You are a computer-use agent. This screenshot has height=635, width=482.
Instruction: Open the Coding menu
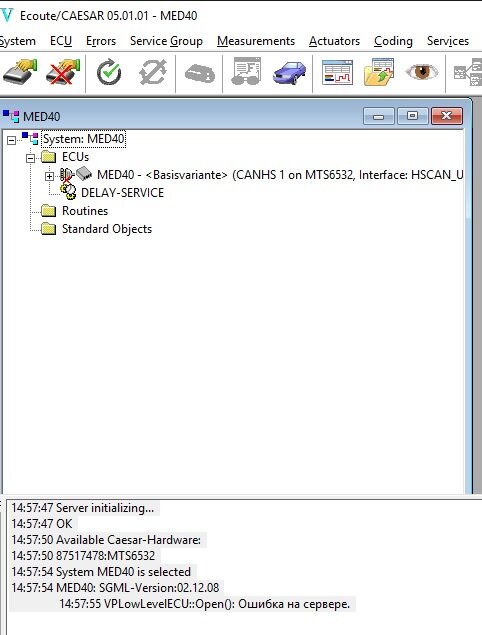pyautogui.click(x=393, y=41)
